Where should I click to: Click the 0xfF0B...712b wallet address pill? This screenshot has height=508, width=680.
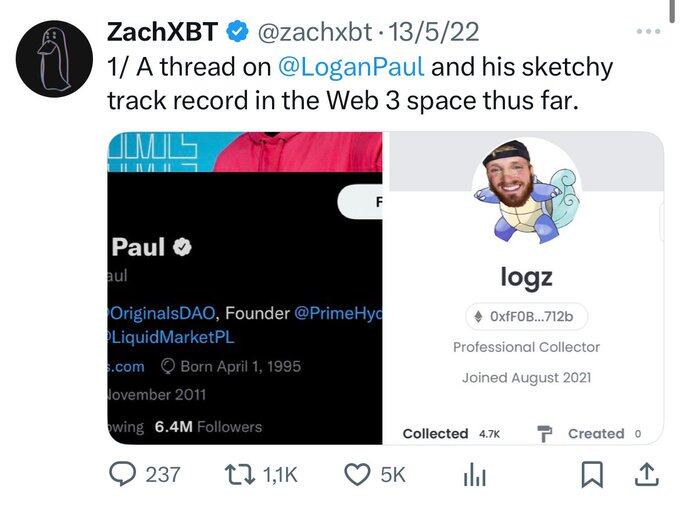pos(526,316)
